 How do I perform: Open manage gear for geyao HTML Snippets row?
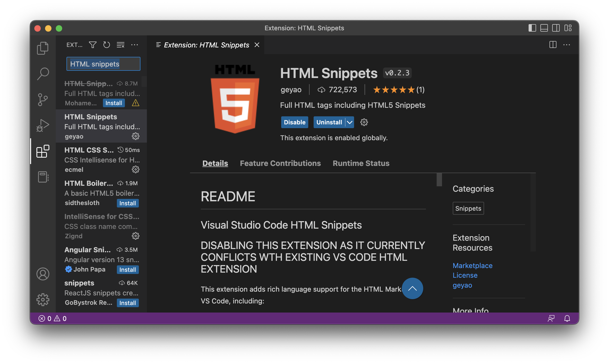(136, 136)
